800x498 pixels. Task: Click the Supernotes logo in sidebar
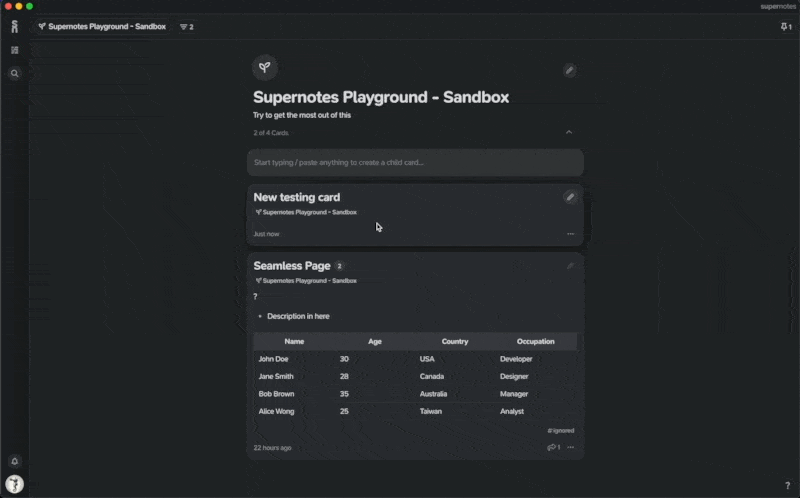[14, 27]
